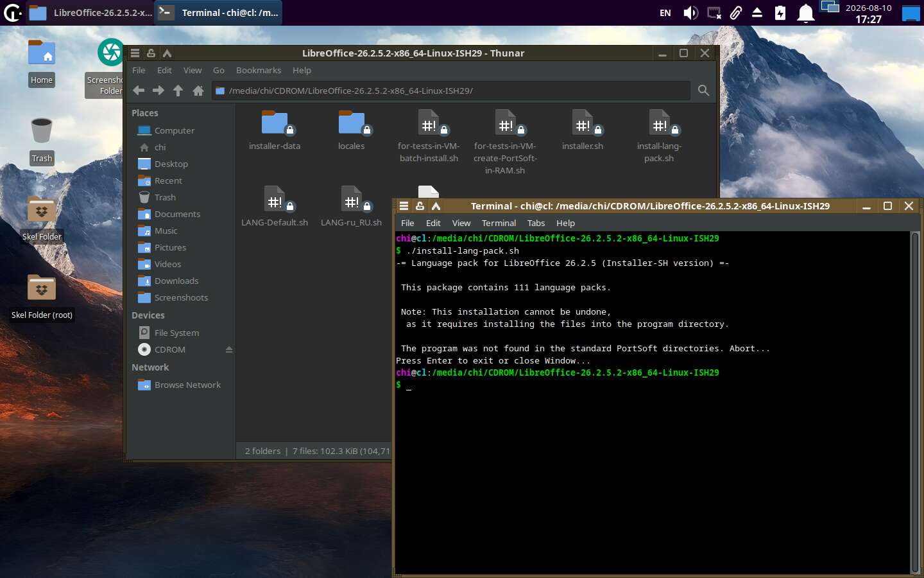Click the power manager battery icon
924x578 pixels.
point(780,13)
